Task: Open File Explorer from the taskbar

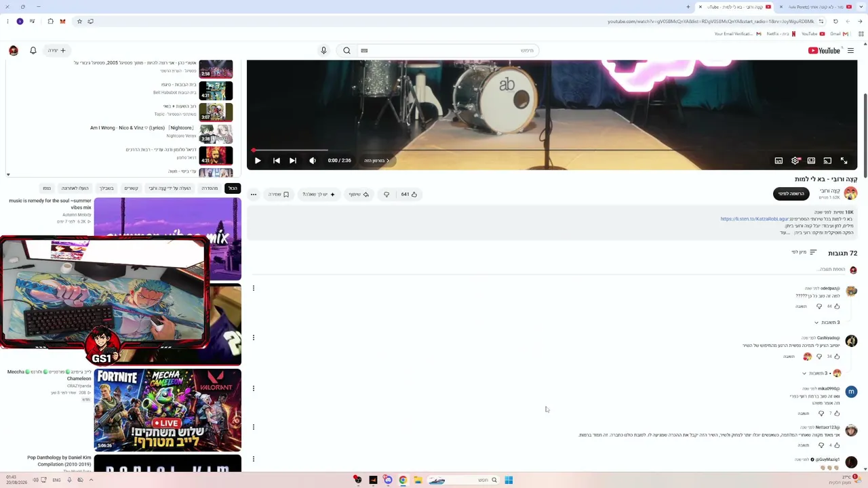Action: pyautogui.click(x=418, y=480)
